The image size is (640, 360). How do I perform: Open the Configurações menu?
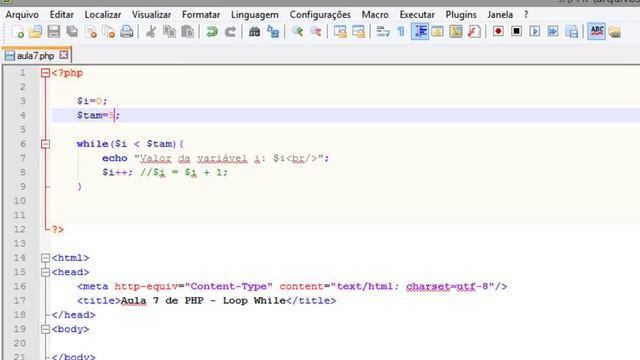pyautogui.click(x=320, y=15)
